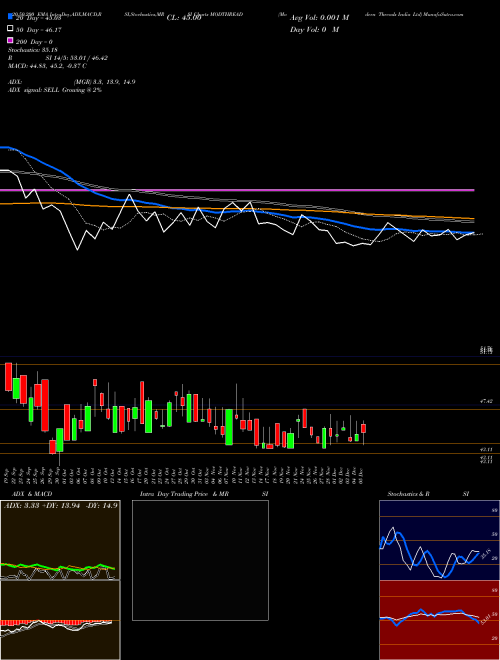Click the white 50 Day EMA legend swatch
Image resolution: width=500 pixels, height=660 pixels.
11,29
